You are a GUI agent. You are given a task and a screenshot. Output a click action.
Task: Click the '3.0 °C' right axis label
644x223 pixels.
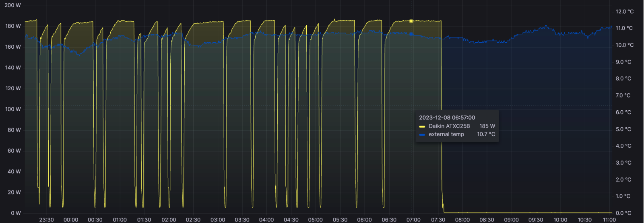click(623, 163)
